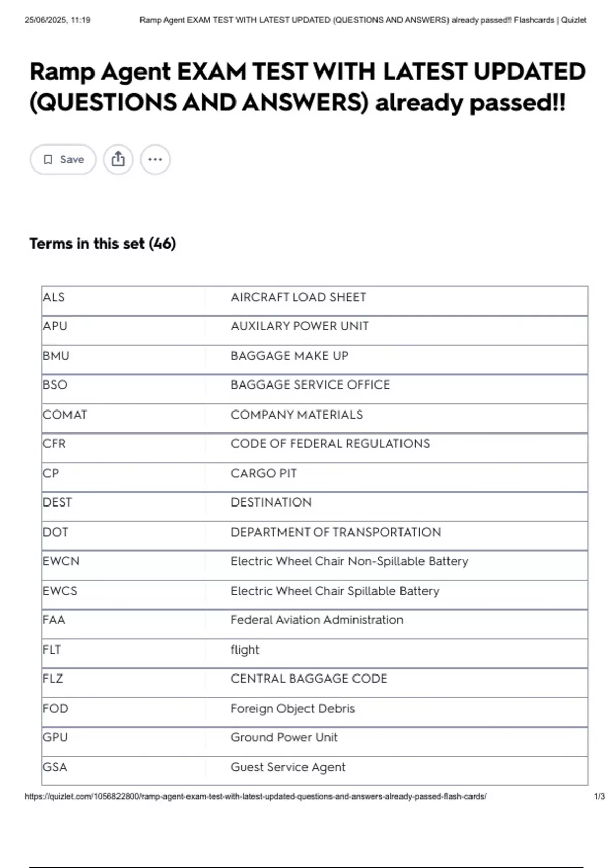Click the DEPARTMENT OF TRANSPORTATION definition

click(336, 532)
